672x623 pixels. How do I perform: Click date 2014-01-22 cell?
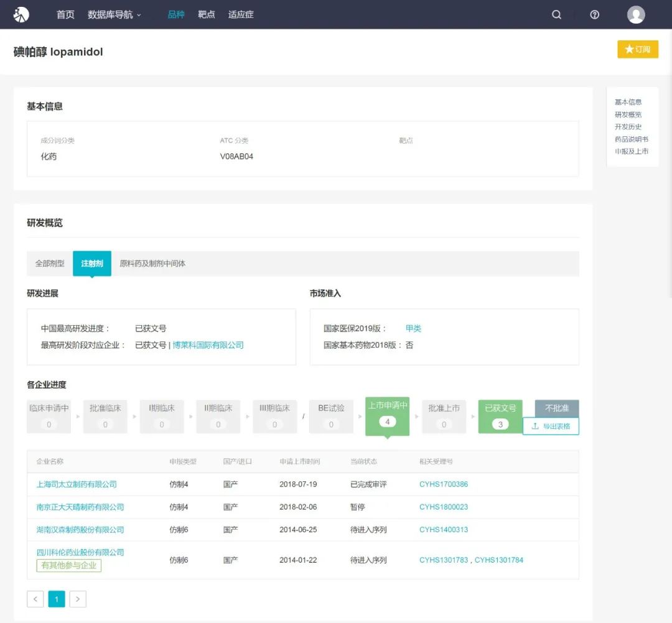click(298, 560)
